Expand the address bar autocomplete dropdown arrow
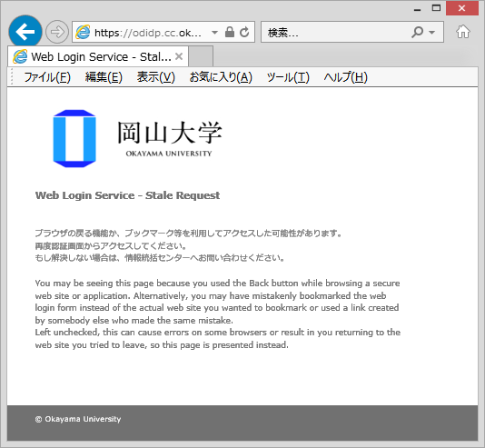The image size is (485, 448). pos(214,32)
